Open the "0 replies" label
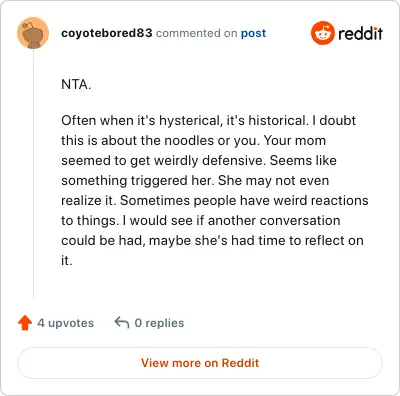The width and height of the screenshot is (400, 396). [x=159, y=323]
